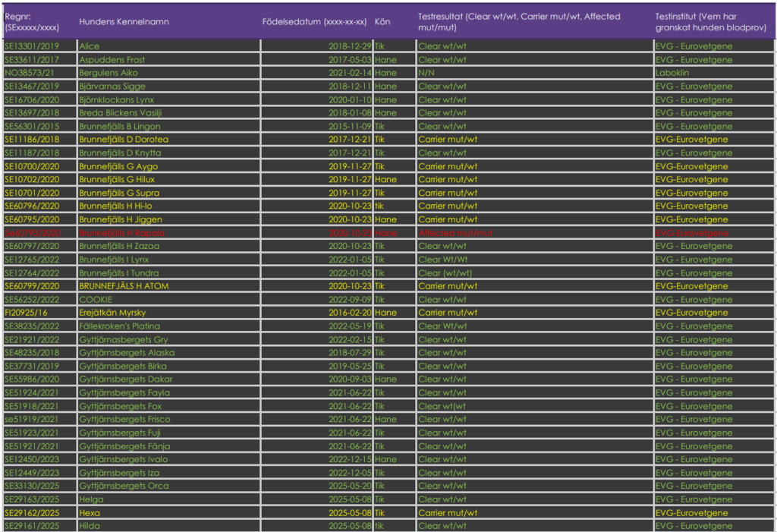The image size is (777, 532).
Task: Select the Gyttjärnsbergets Fuji cell
Action: 168,433
